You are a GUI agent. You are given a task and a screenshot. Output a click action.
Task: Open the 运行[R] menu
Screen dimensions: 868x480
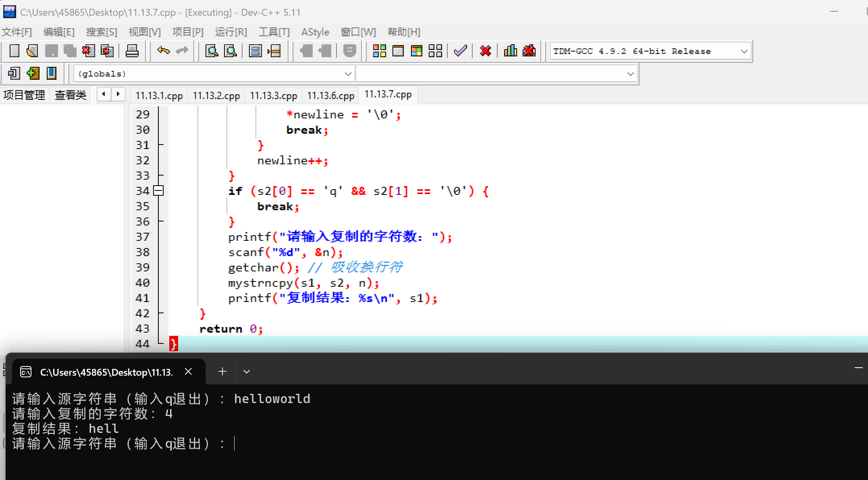coord(230,32)
